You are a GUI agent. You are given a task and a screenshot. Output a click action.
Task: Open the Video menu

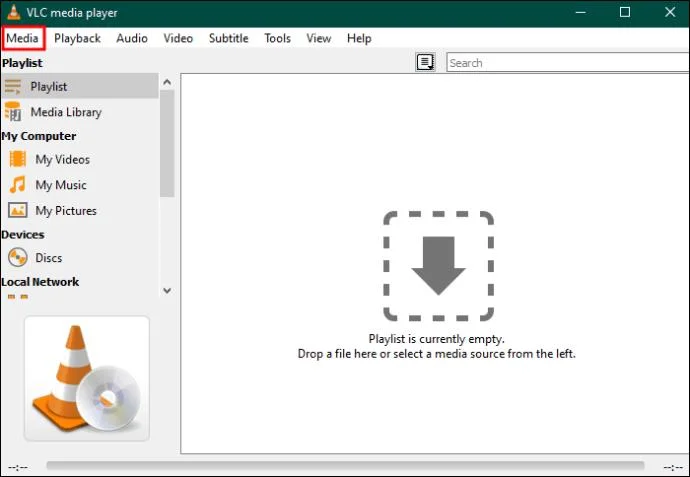[x=178, y=38]
